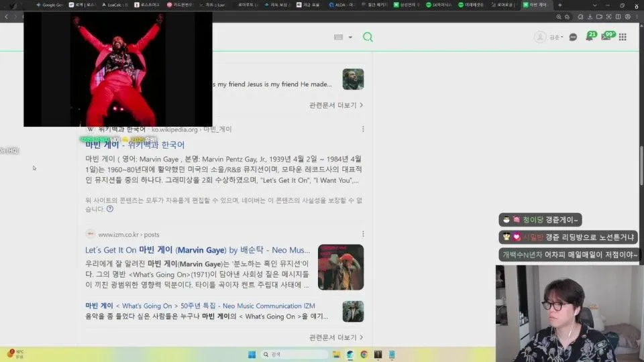Switch to the Google tab
The height and width of the screenshot is (362, 644).
click(49, 5)
